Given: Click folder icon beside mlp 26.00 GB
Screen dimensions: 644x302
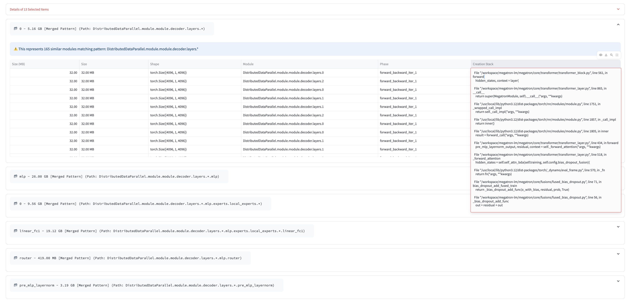Looking at the screenshot, I should pos(16,176).
